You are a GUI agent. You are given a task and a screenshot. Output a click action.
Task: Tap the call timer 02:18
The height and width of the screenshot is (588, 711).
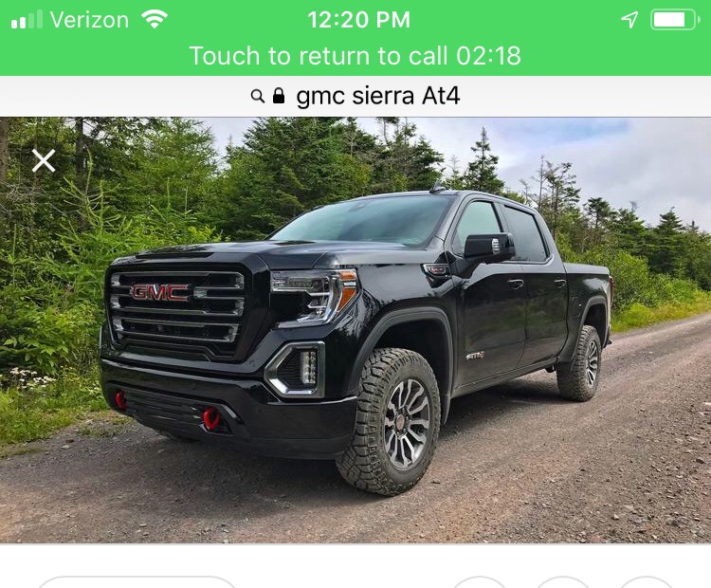488,56
